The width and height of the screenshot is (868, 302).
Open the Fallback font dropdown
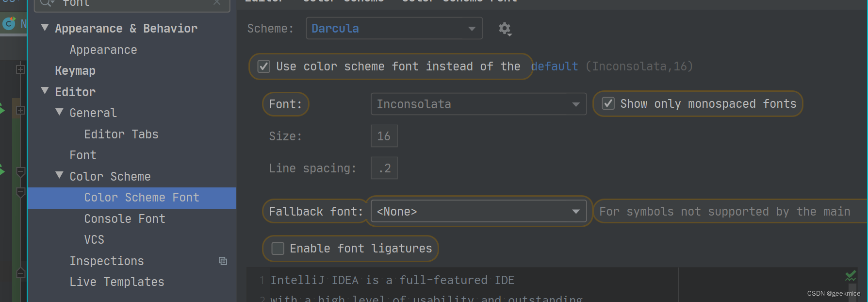coord(478,212)
